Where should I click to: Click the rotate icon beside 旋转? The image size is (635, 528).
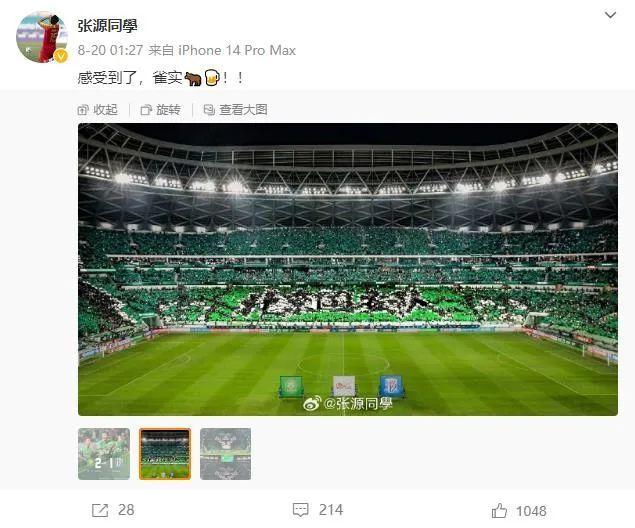(146, 110)
